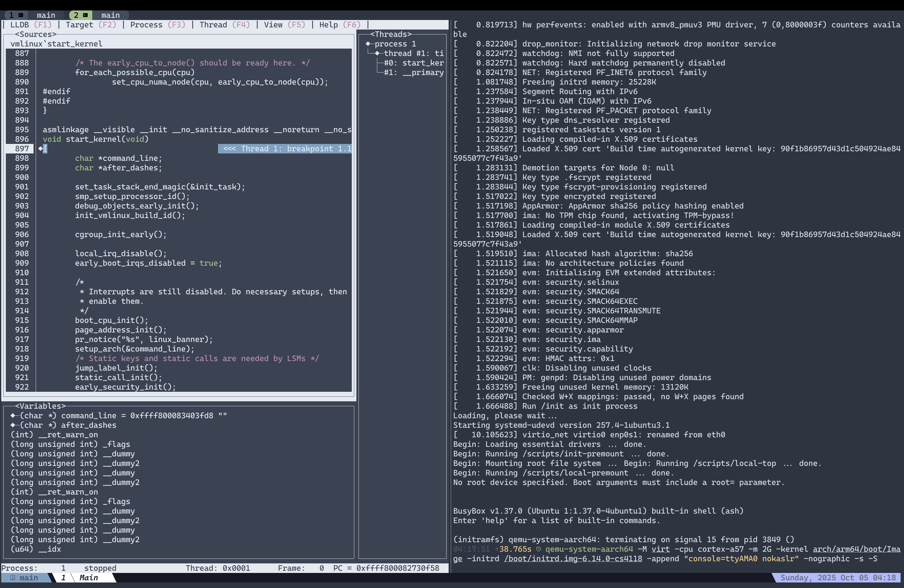This screenshot has height=588, width=904.
Task: Collapse the process 1 tree node
Action: click(x=368, y=44)
